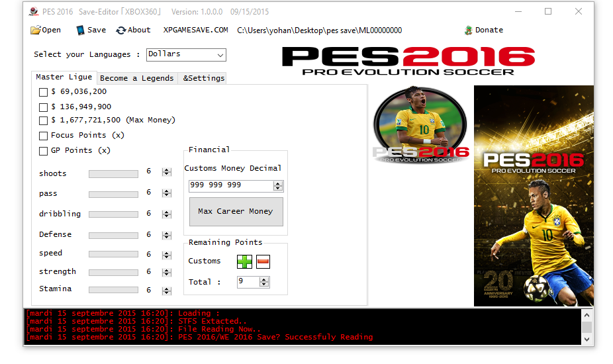The image size is (613, 364).
Task: Click the green plus Customs icon
Action: 244,261
